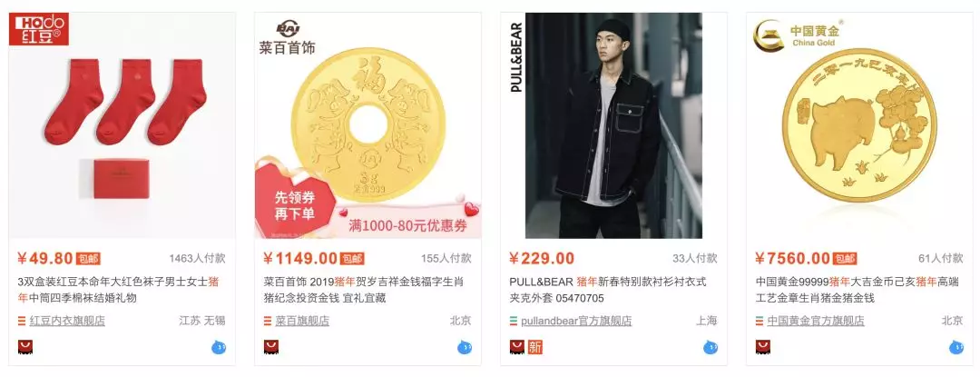Open the PULL&BEAR black jacket photo
The width and height of the screenshot is (980, 377).
tap(613, 125)
